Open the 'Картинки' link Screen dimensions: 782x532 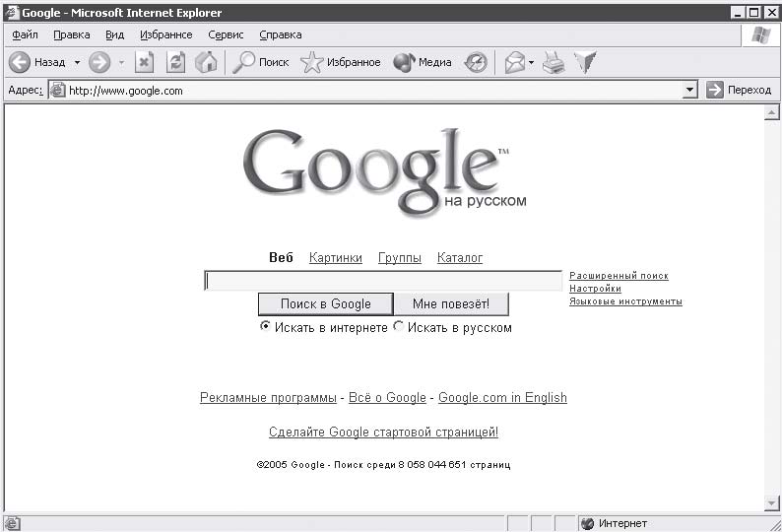[335, 258]
